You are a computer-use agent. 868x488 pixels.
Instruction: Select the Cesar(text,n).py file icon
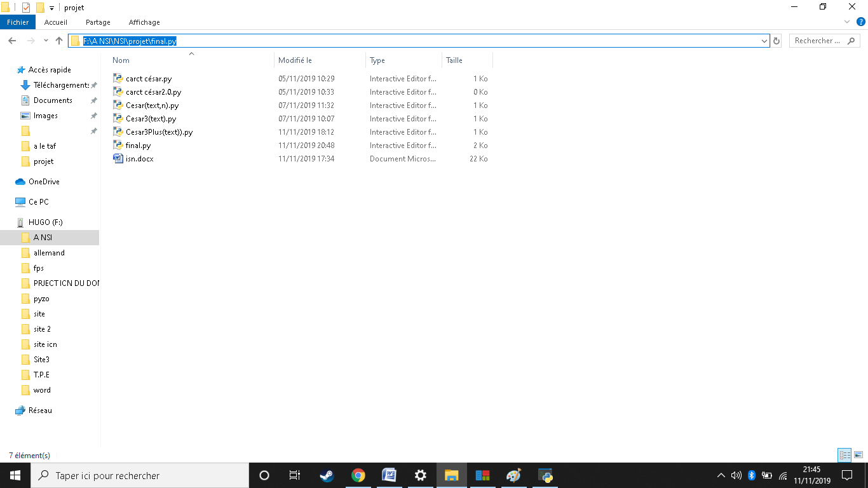coord(118,105)
